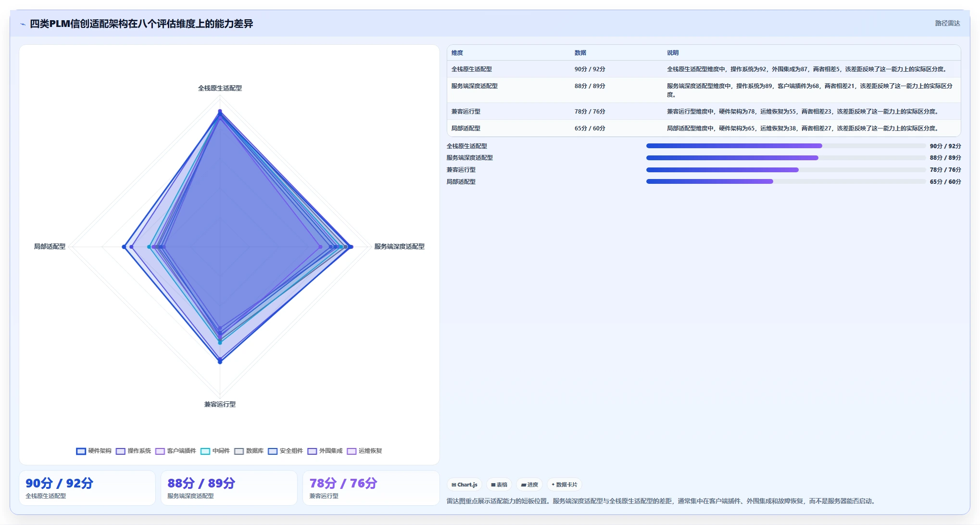Click the title icon before 四类PLM
The image size is (980, 525).
click(23, 24)
